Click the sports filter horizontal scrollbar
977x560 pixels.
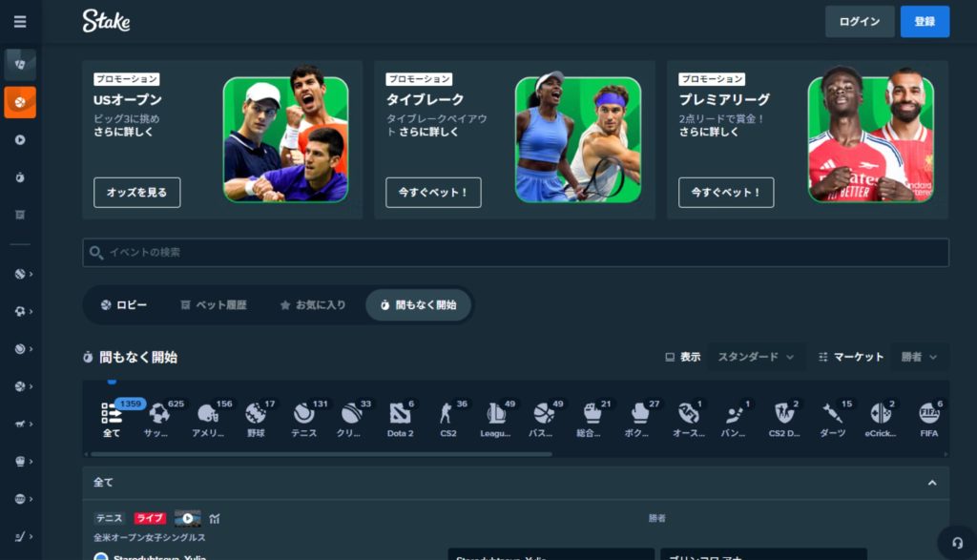click(321, 454)
